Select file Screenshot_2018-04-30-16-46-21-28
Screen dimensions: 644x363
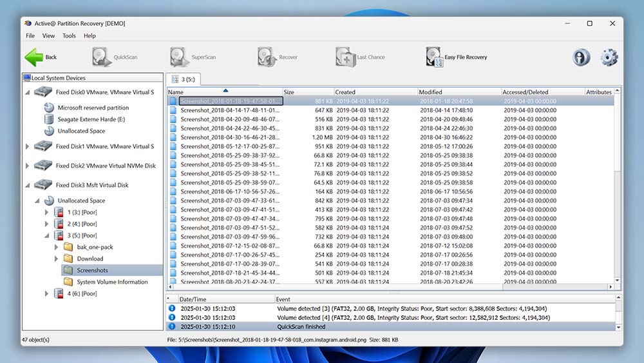(230, 137)
